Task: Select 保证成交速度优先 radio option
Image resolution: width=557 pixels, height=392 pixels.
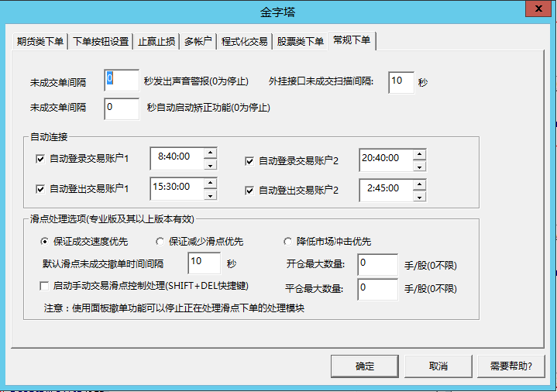Action: click(44, 241)
